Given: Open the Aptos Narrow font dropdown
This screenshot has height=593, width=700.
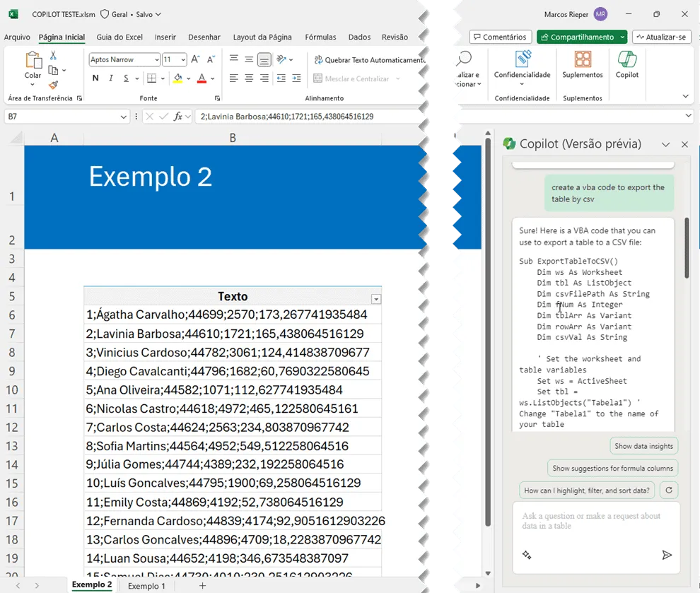Looking at the screenshot, I should (x=157, y=59).
